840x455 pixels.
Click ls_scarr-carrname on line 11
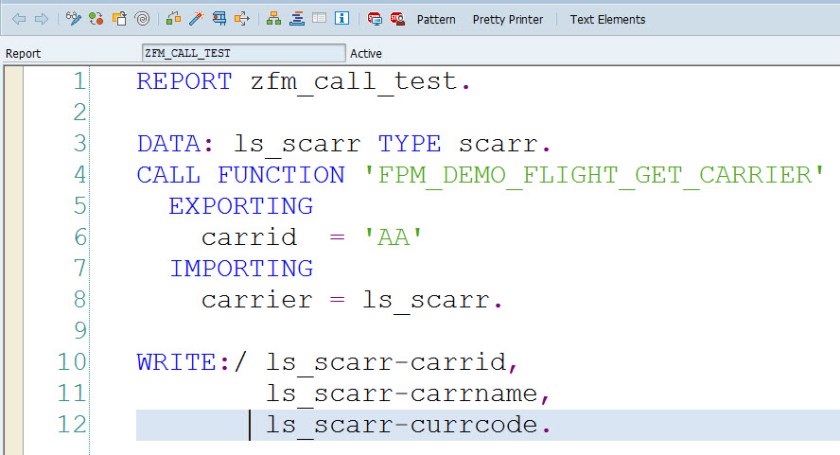pos(402,394)
